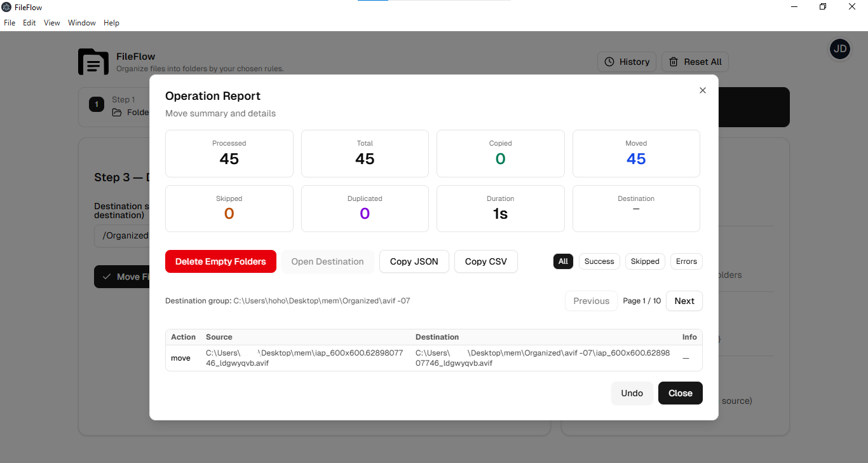Click the Duplicated 0 stat card

(x=365, y=209)
